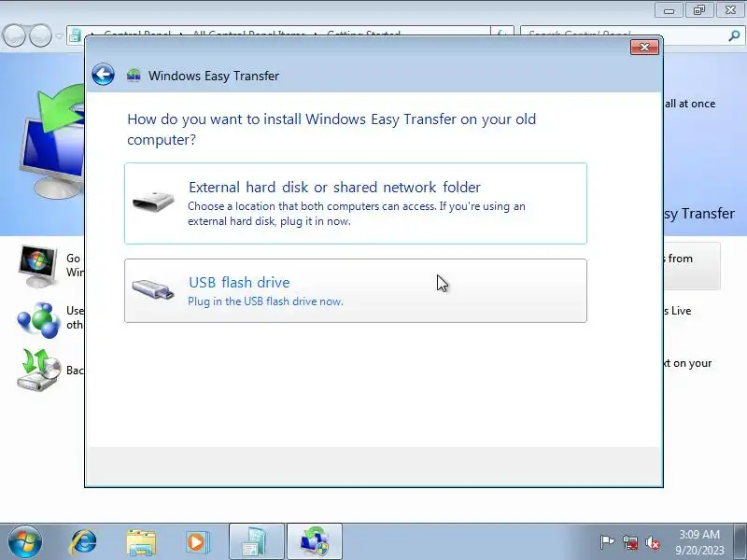Open the clock showing 3:09 AM
This screenshot has width=747, height=560.
(x=699, y=542)
